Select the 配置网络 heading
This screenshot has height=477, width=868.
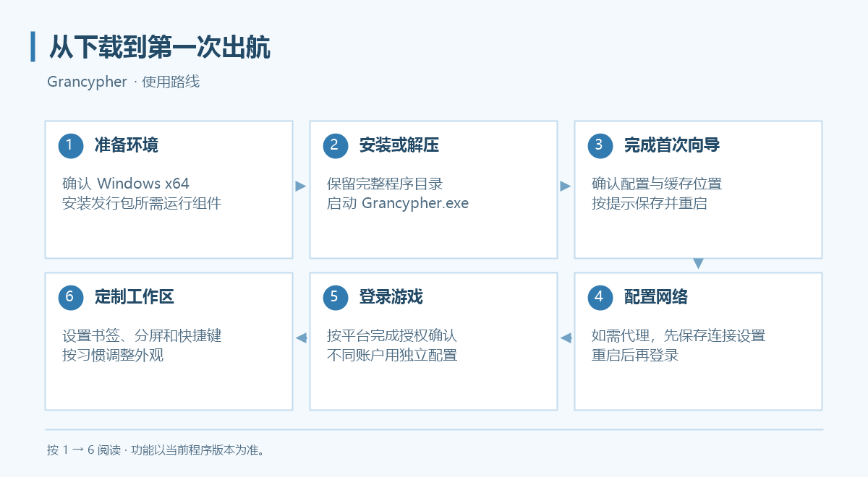[656, 297]
